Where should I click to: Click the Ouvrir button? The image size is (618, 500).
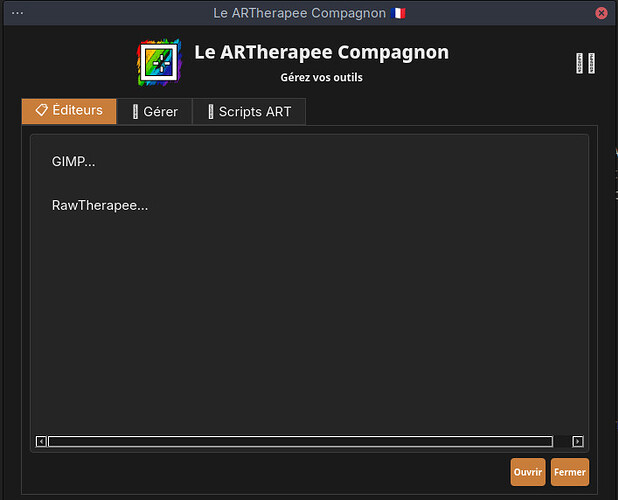pos(528,472)
